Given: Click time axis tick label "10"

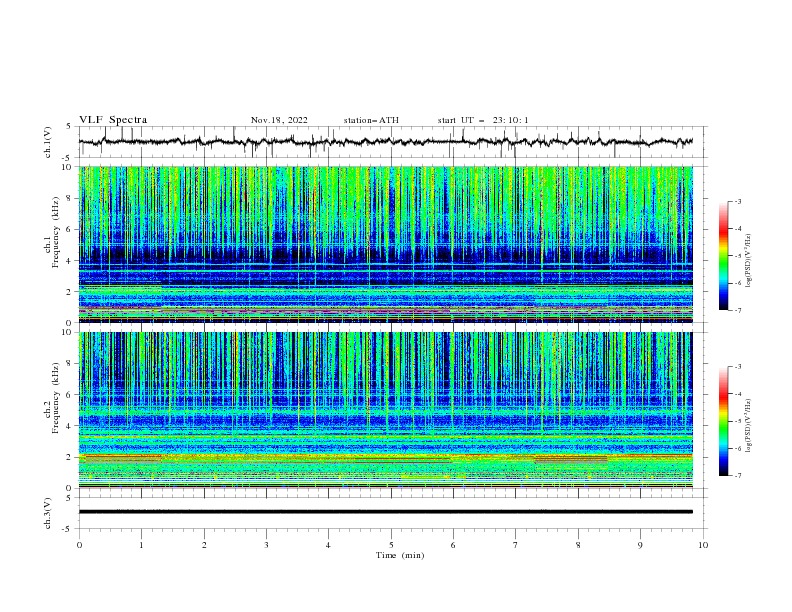Looking at the screenshot, I should coord(703,545).
